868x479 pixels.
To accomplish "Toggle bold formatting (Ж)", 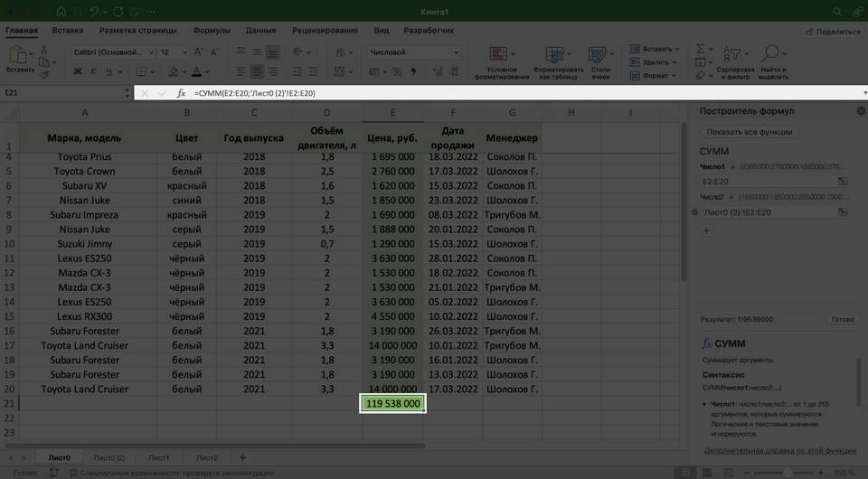I will (x=77, y=72).
